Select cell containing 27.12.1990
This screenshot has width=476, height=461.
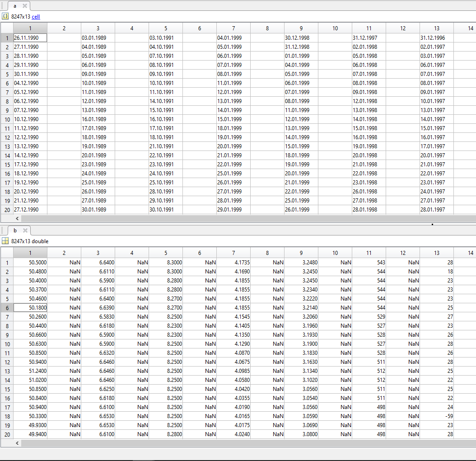tap(30, 210)
